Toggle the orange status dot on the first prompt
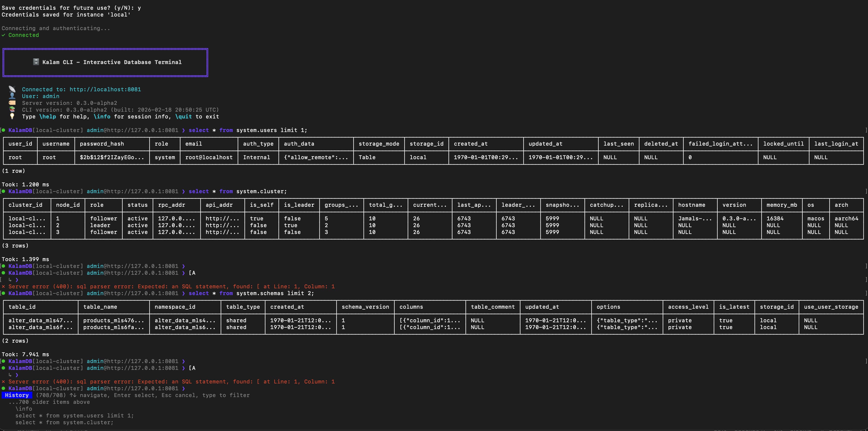 3,130
